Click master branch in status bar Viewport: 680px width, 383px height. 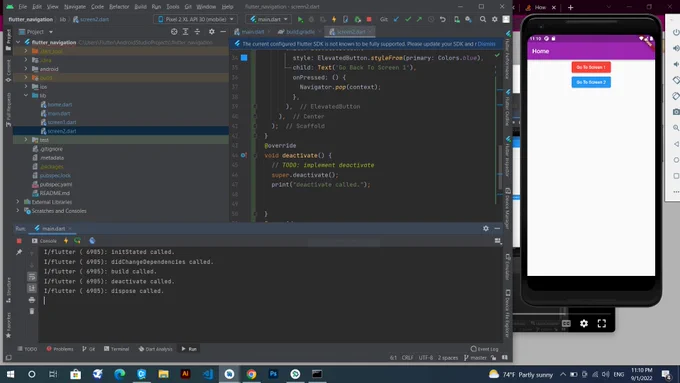coord(475,358)
